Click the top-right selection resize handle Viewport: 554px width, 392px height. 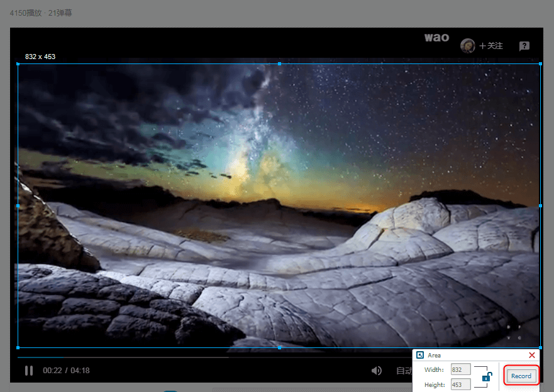tap(540, 64)
